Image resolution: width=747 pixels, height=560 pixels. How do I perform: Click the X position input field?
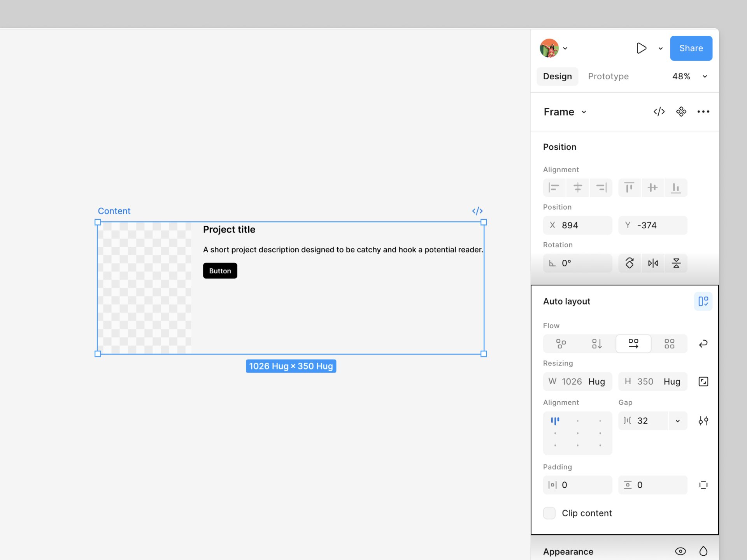[578, 226]
